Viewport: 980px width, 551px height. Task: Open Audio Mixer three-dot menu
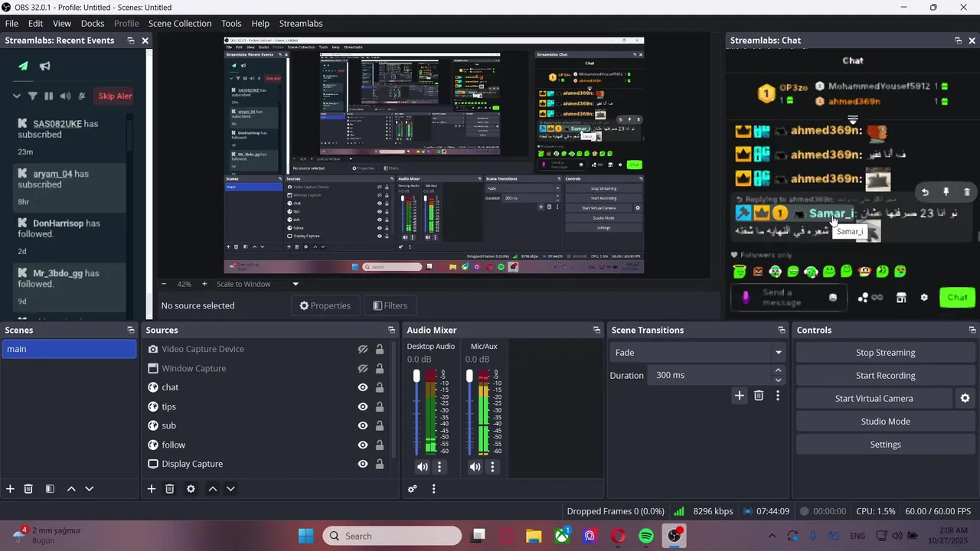[433, 489]
